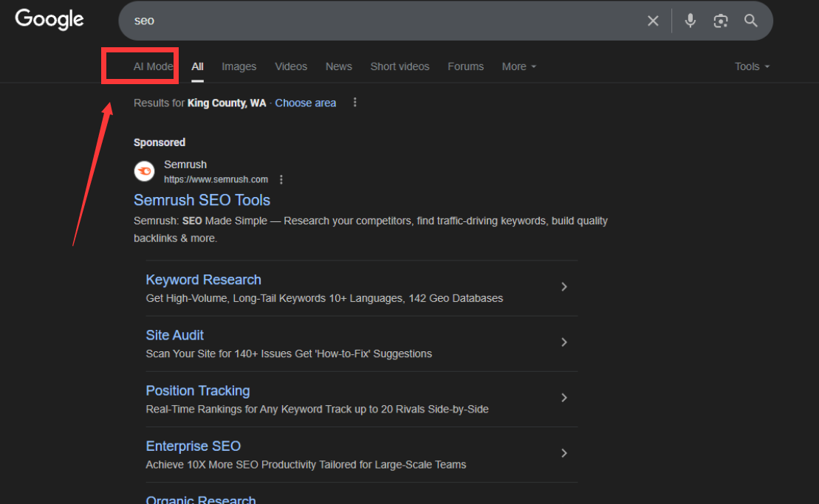819x504 pixels.
Task: Click the Choose area link
Action: 306,103
